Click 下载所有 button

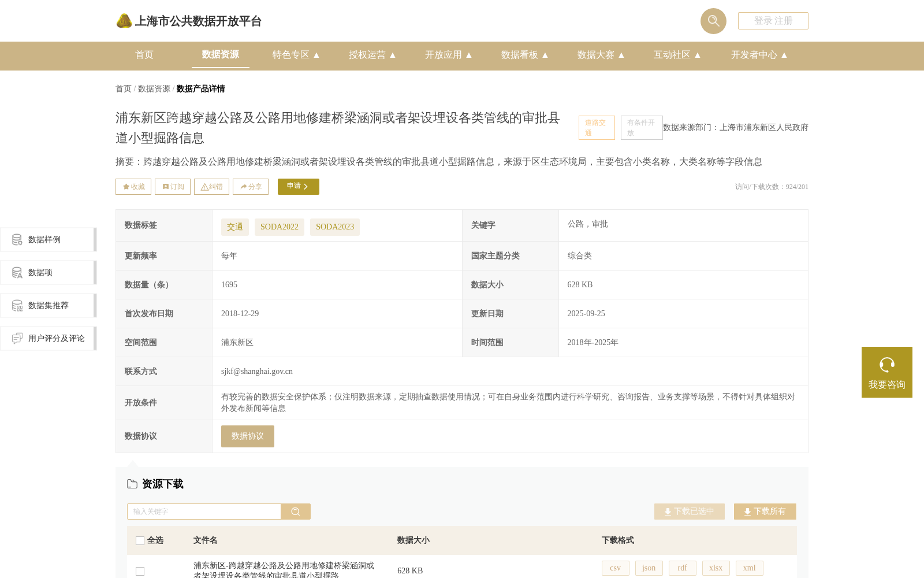765,512
